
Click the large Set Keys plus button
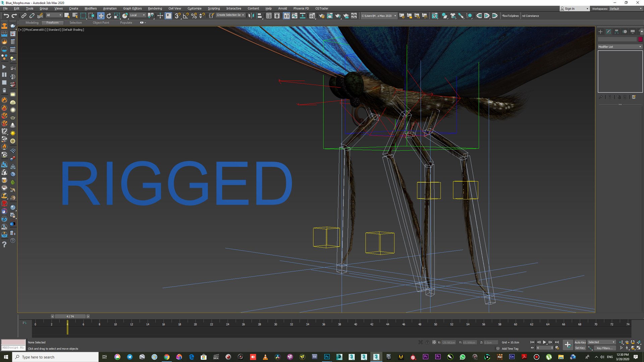coord(568,345)
